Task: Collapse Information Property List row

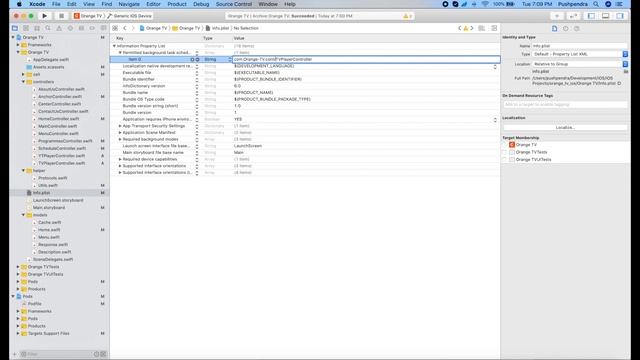Action: click(x=114, y=46)
